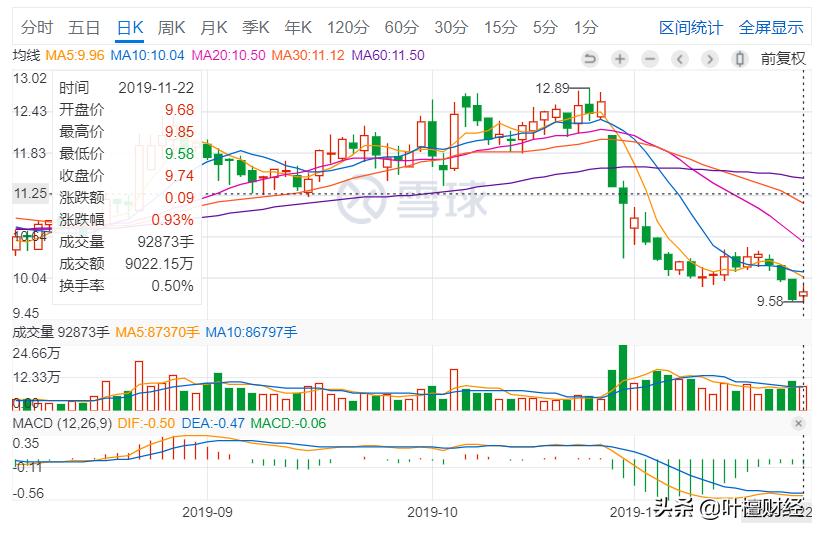This screenshot has width=819, height=534.
Task: Show the 年K yearly chart
Action: 298,27
